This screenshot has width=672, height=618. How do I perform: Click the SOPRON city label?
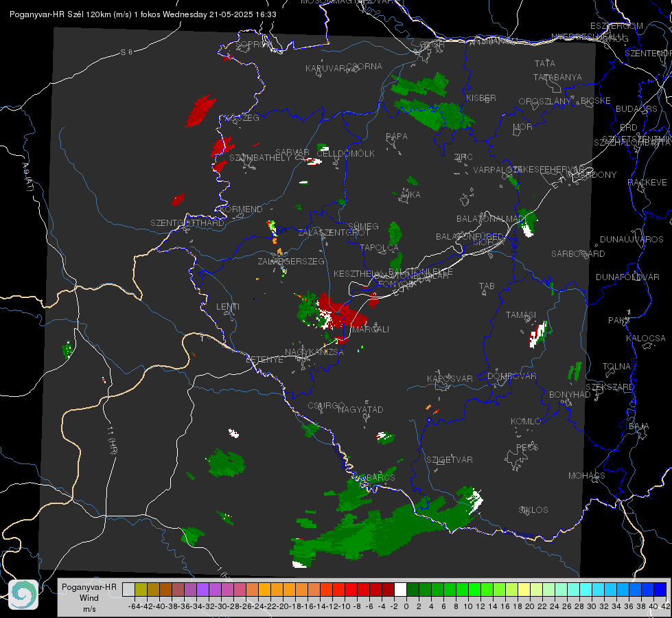(x=254, y=44)
